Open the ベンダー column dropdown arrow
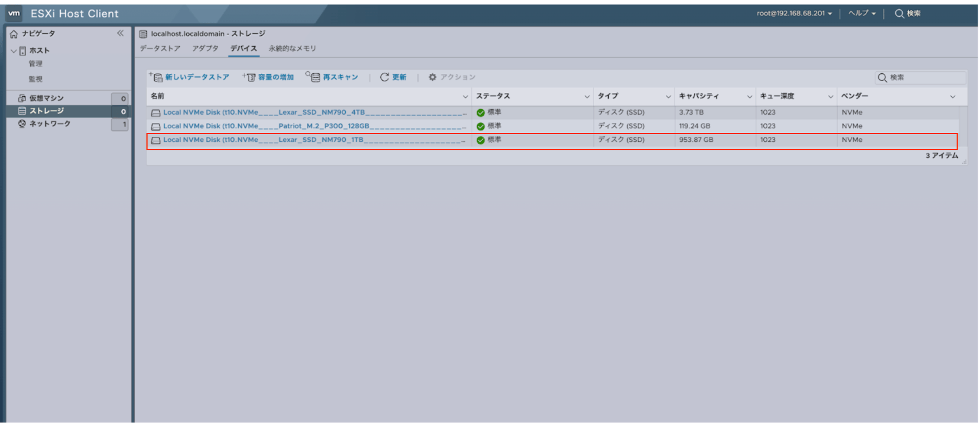Screen dimensions: 980x424 [x=953, y=97]
